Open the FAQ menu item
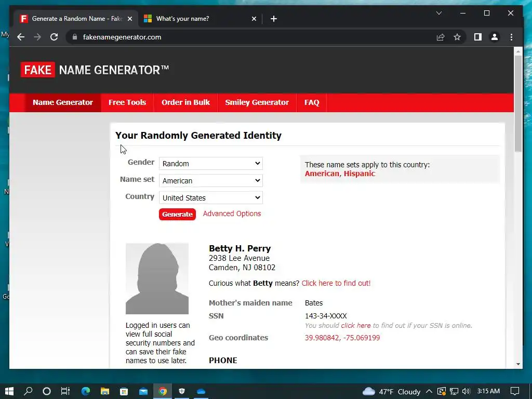This screenshot has height=399, width=532. tap(312, 102)
